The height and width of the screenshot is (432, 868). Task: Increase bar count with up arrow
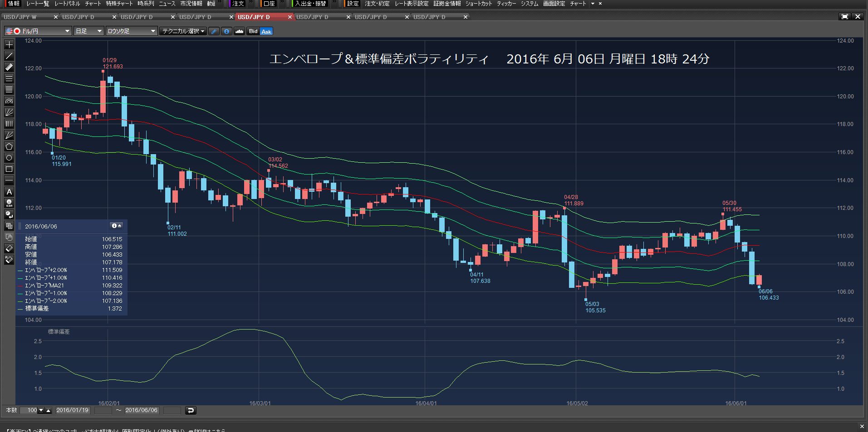[49, 410]
